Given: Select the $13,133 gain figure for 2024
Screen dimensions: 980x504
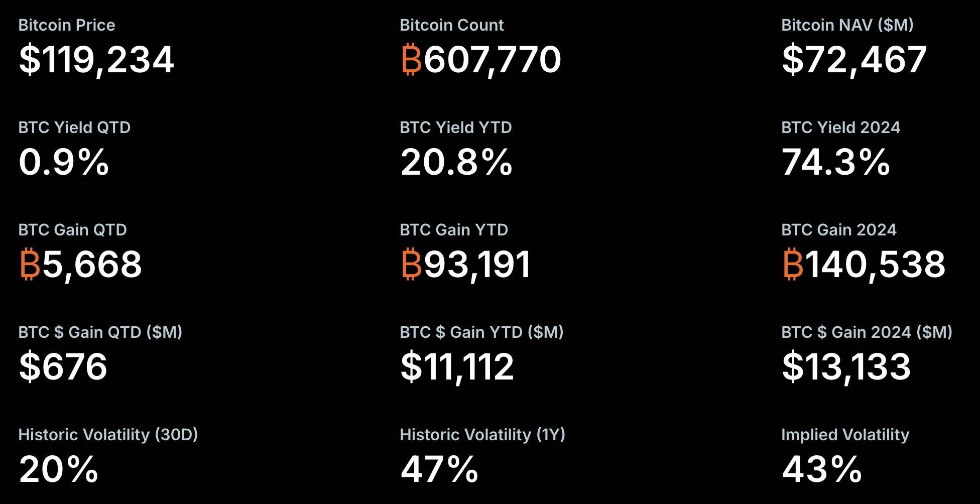Looking at the screenshot, I should click(x=846, y=367).
